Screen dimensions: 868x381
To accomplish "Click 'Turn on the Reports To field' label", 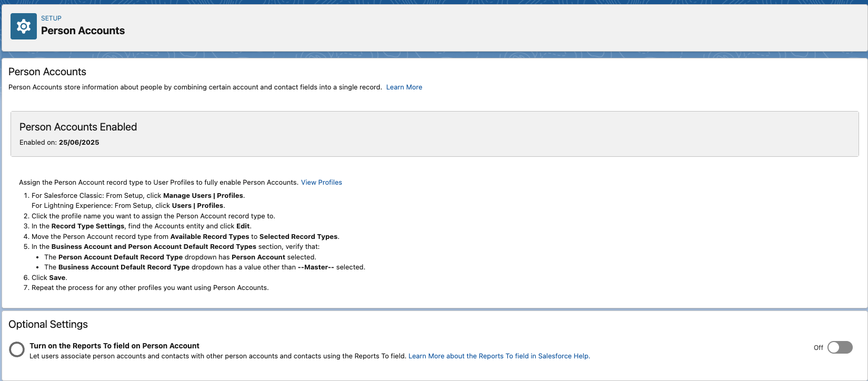I will [x=114, y=346].
